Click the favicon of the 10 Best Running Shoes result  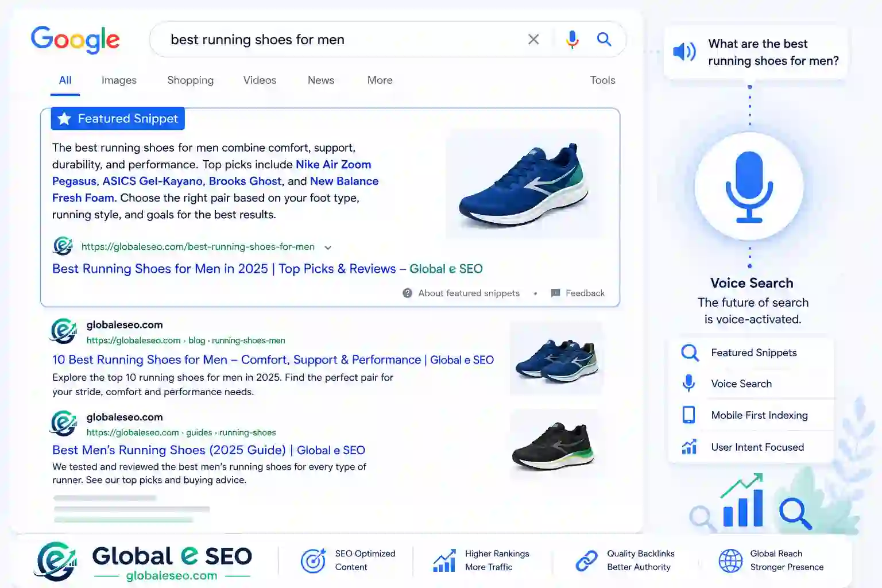64,331
